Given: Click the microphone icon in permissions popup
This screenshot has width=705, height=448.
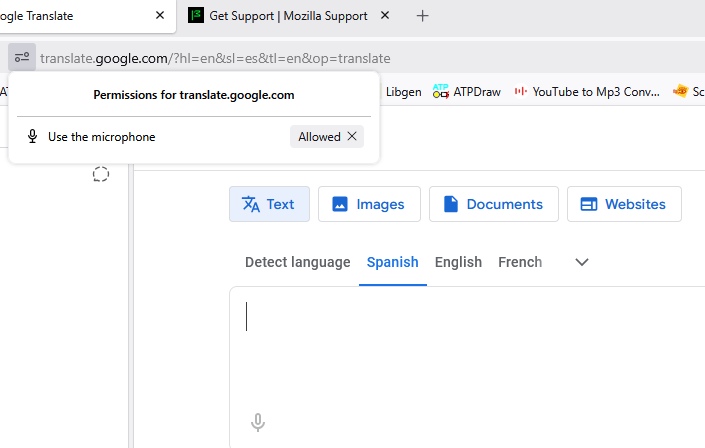Looking at the screenshot, I should tap(32, 136).
